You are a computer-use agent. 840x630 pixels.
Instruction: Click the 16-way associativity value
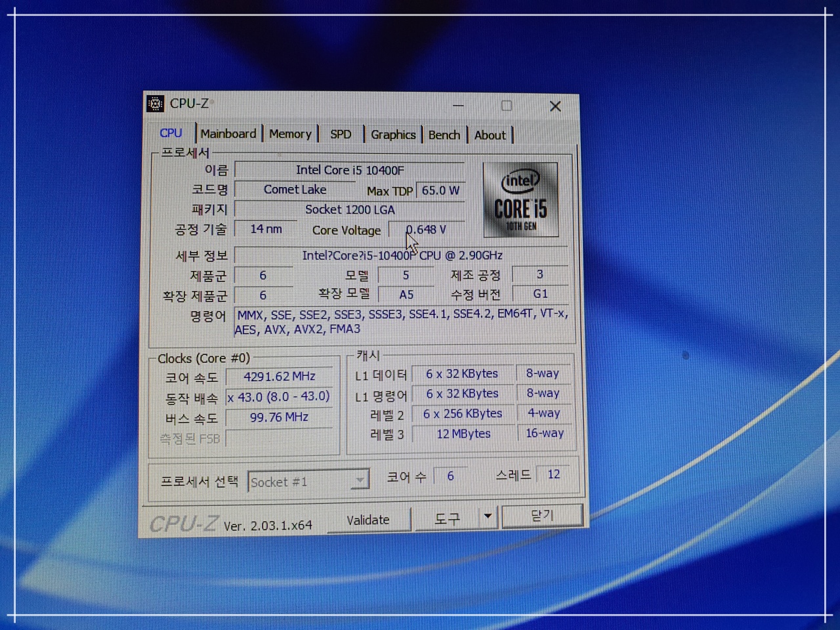point(545,433)
